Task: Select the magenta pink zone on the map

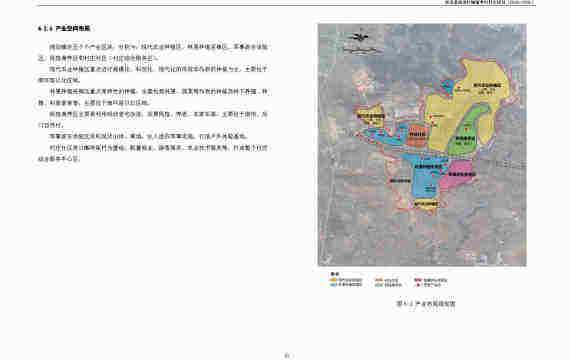Action: [x=457, y=176]
